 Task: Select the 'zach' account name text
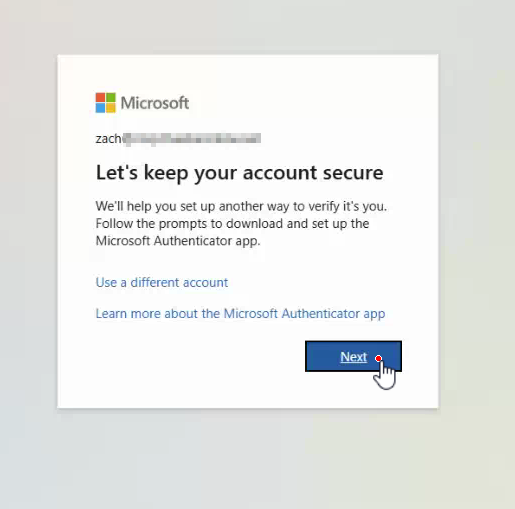coord(108,138)
